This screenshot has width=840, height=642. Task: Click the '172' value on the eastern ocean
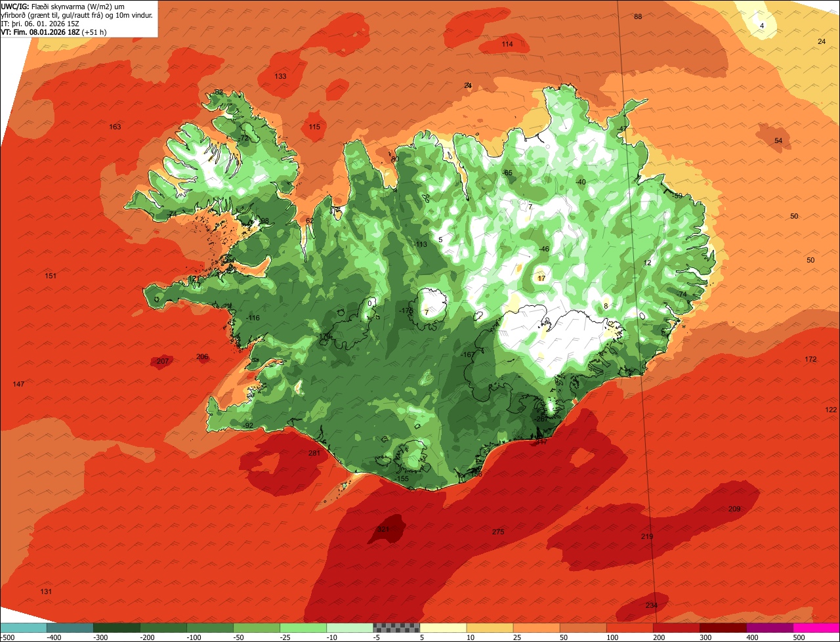click(x=811, y=359)
